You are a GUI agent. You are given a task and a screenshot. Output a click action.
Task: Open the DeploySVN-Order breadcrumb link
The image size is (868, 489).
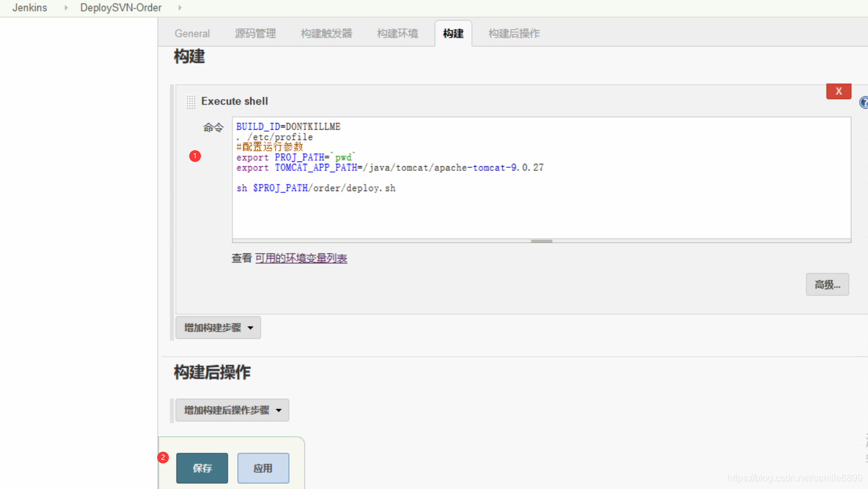[x=121, y=8]
